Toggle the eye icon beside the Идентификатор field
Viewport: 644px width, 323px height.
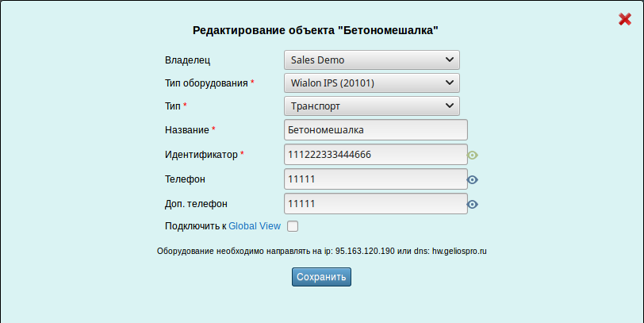(x=473, y=156)
